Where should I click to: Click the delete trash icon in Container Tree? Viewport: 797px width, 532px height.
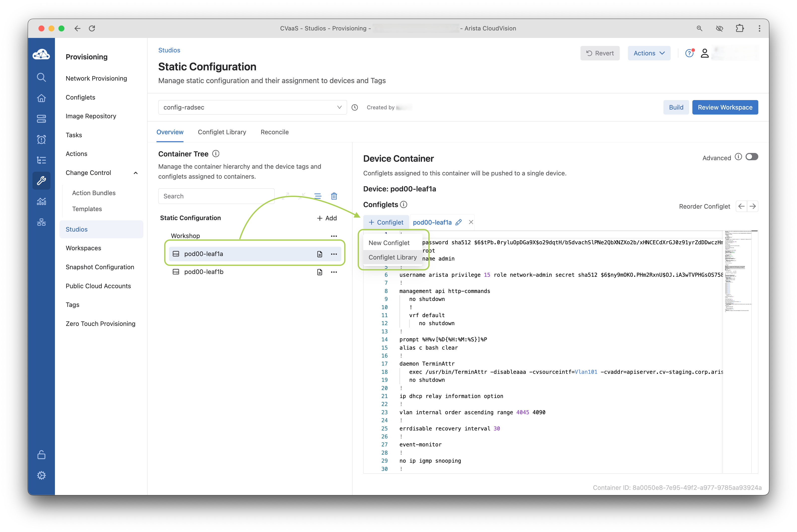334,196
